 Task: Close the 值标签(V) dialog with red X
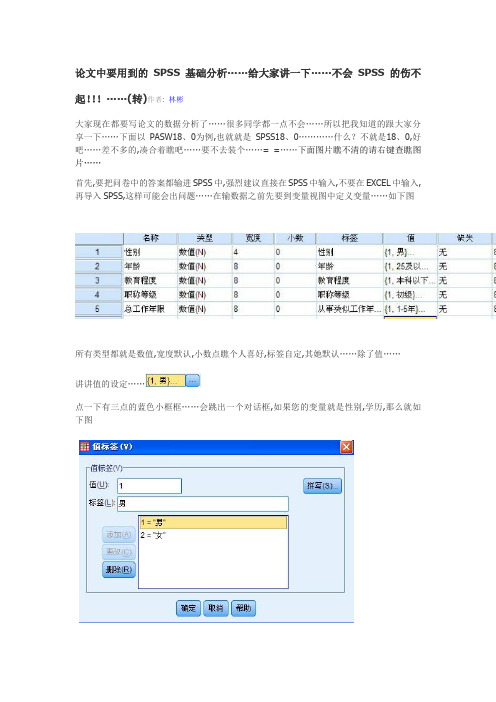pos(346,447)
